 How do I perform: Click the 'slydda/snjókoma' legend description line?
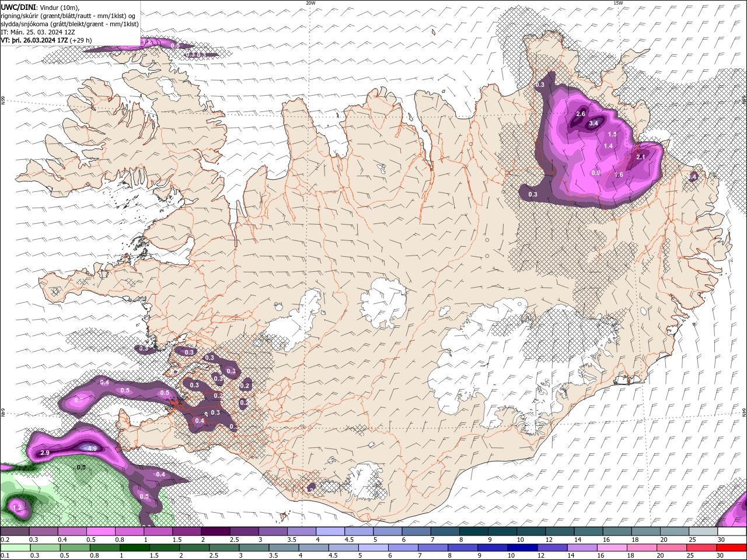(69, 23)
